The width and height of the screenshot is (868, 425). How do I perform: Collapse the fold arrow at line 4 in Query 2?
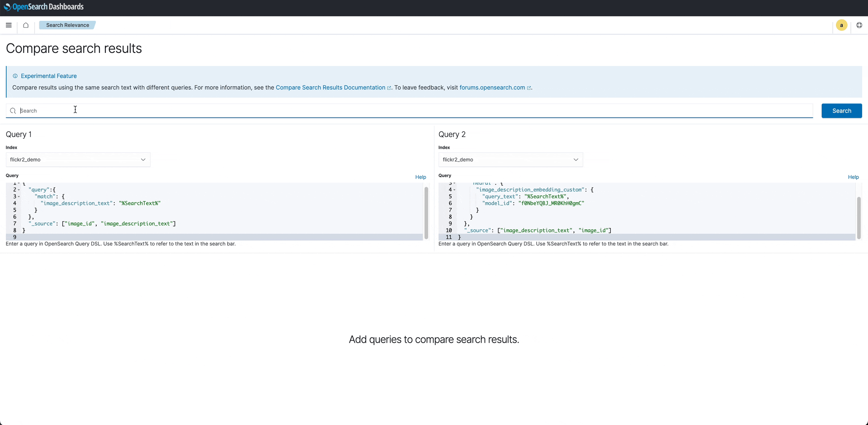click(455, 190)
